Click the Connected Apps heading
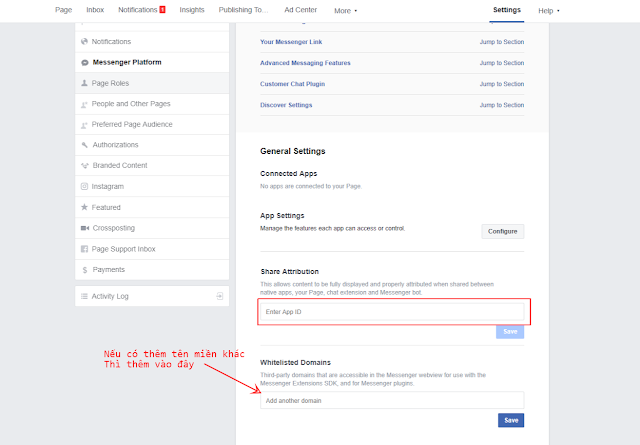The image size is (640, 445). tap(289, 174)
